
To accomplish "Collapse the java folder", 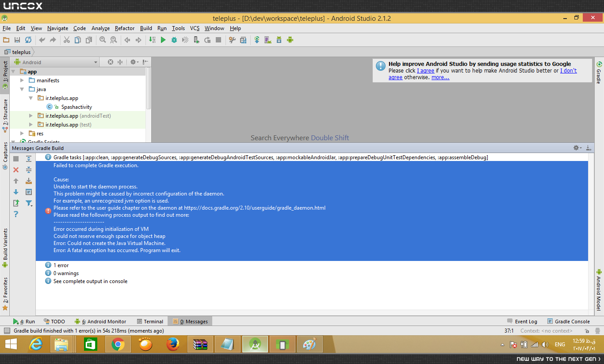I will 22,89.
